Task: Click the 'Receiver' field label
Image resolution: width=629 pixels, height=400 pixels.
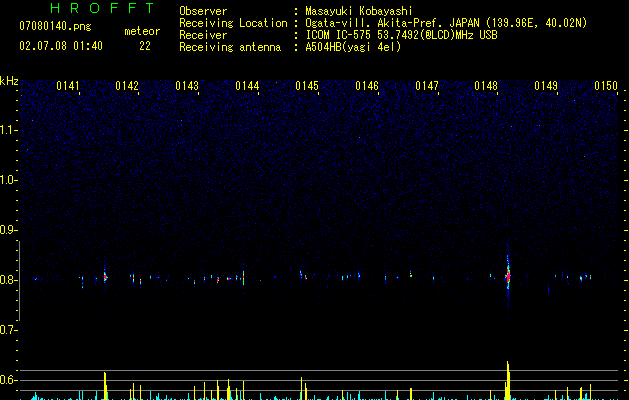Action: tap(203, 35)
